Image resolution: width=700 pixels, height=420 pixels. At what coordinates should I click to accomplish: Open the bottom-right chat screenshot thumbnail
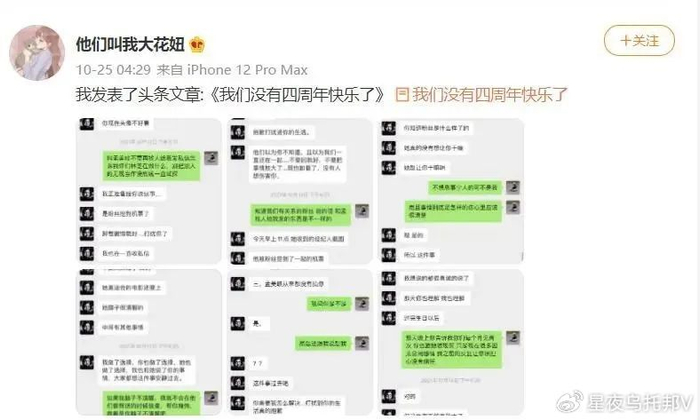[451, 342]
